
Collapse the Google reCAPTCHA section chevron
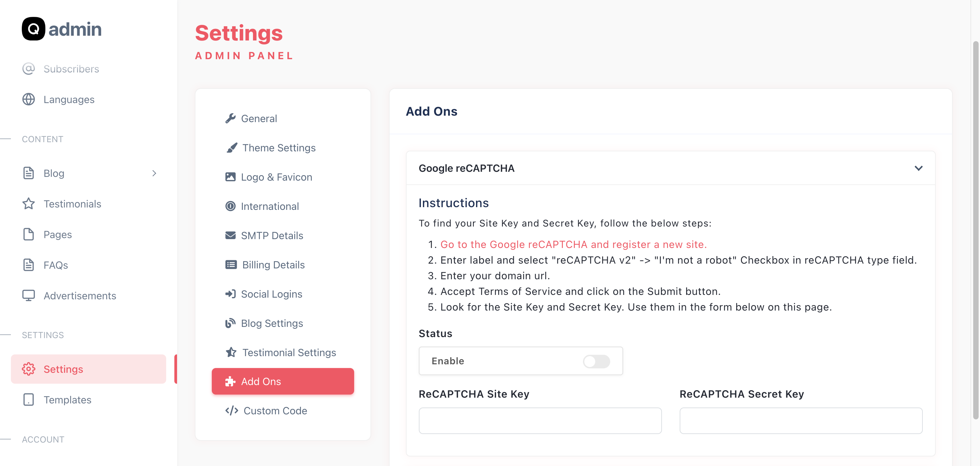point(918,168)
